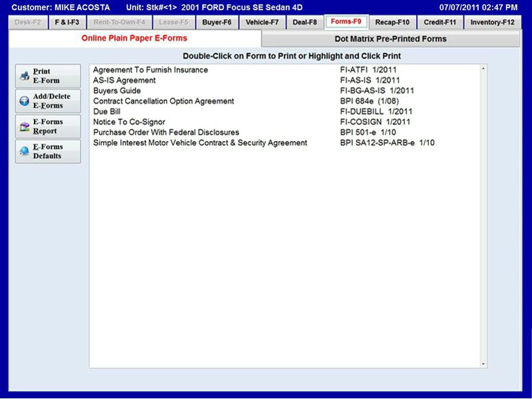Select the Due Bill form
Image resolution: width=532 pixels, height=399 pixels.
(106, 112)
